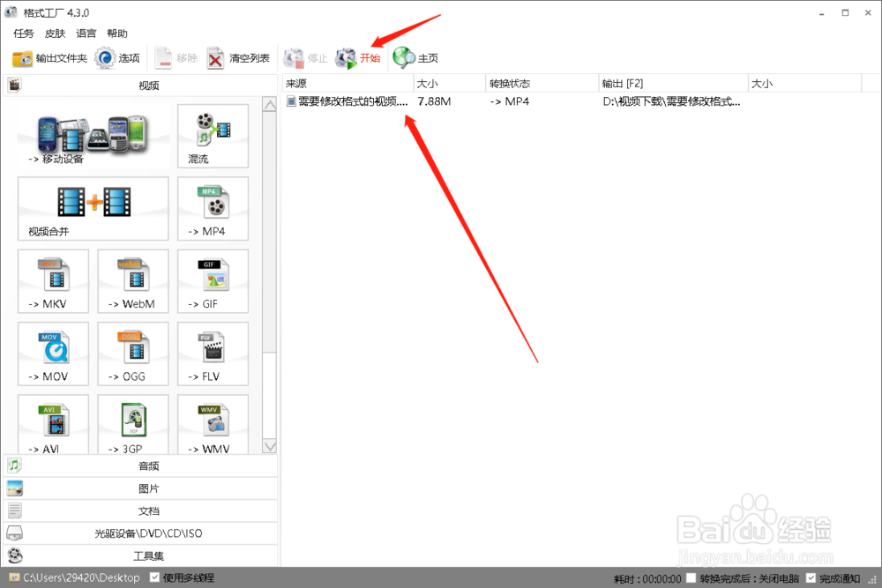882x588 pixels.
Task: Click the 停止 stop toolbar button
Action: coord(305,58)
